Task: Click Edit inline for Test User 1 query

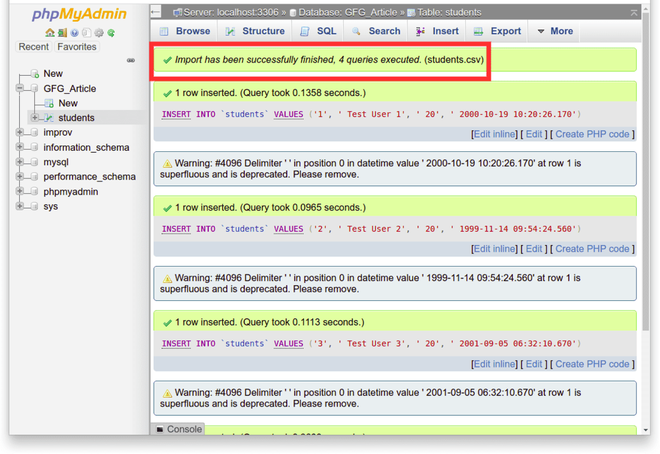Action: [494, 134]
